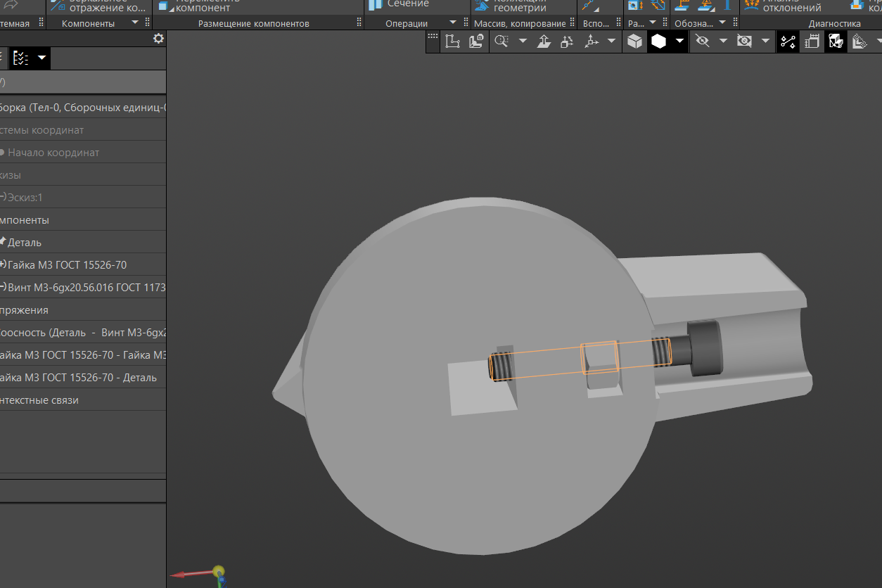Select Винт М3-6gx20.56.016 component in tree
Viewport: 882px width, 588px height.
[x=83, y=288]
